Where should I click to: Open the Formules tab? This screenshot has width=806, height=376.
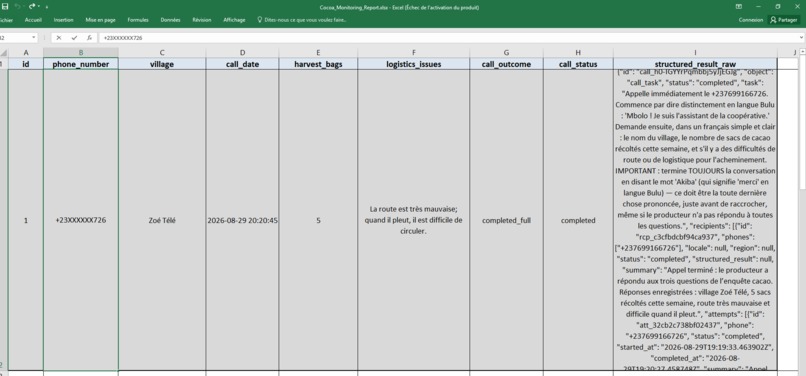click(x=138, y=20)
